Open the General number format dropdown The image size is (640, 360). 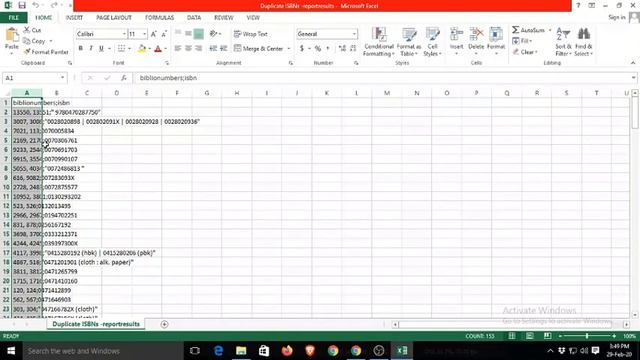click(x=354, y=34)
